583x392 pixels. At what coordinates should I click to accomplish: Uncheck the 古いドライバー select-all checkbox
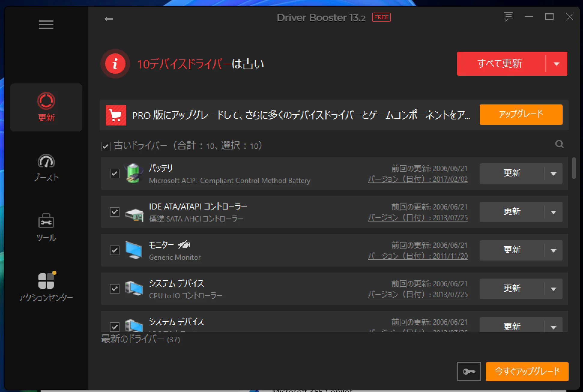pyautogui.click(x=105, y=146)
